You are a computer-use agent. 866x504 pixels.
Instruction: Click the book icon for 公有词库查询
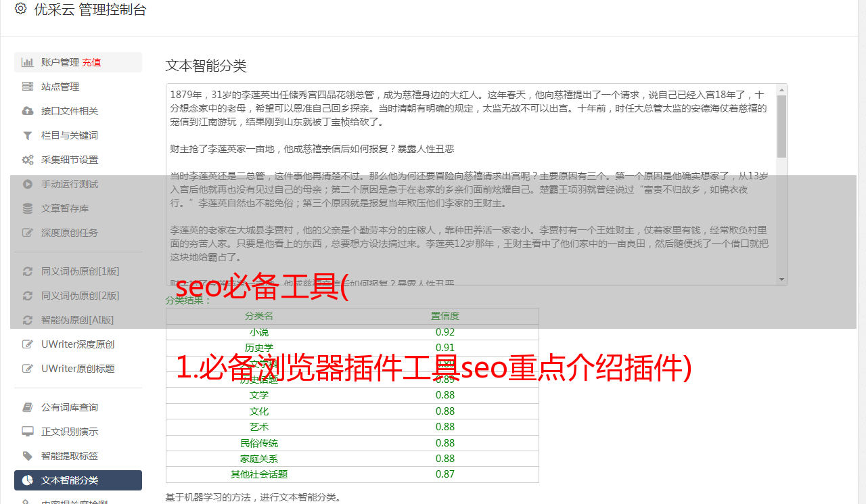click(28, 407)
